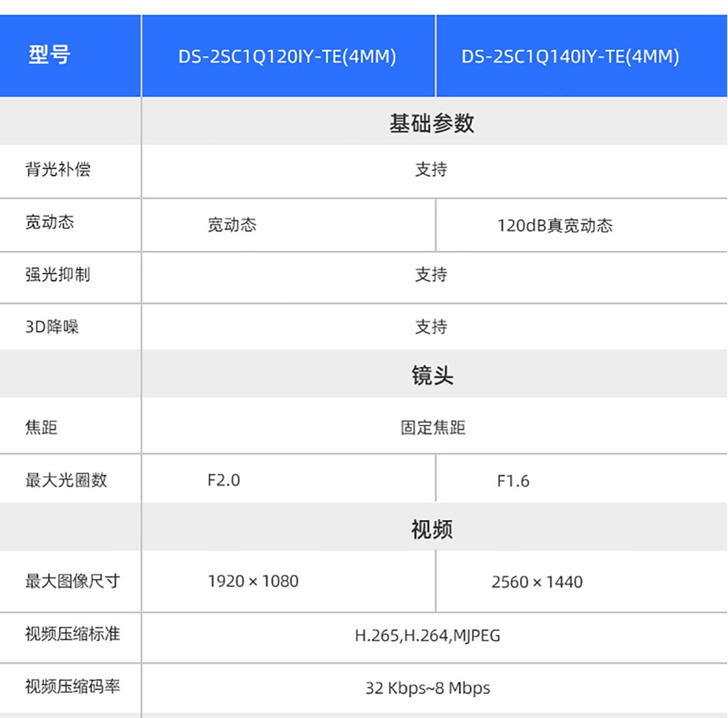Click the 3D降噪 row label
Viewport: 728px width, 718px height.
tap(52, 327)
